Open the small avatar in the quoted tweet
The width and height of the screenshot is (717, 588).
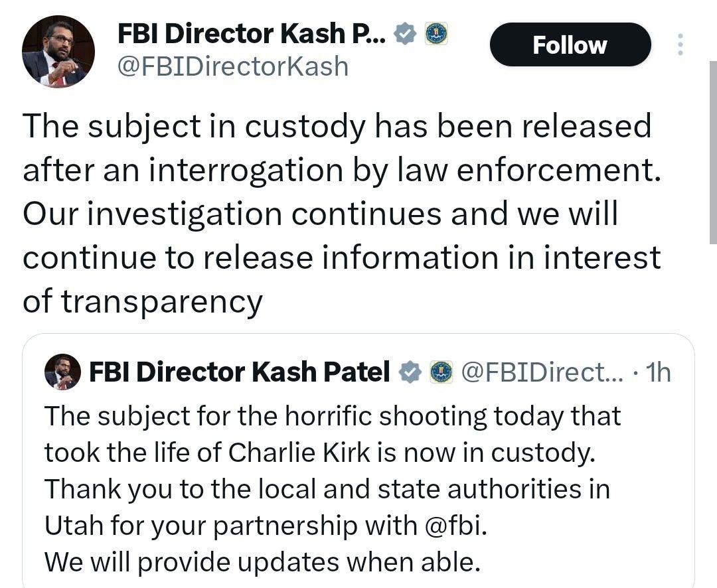click(x=62, y=372)
